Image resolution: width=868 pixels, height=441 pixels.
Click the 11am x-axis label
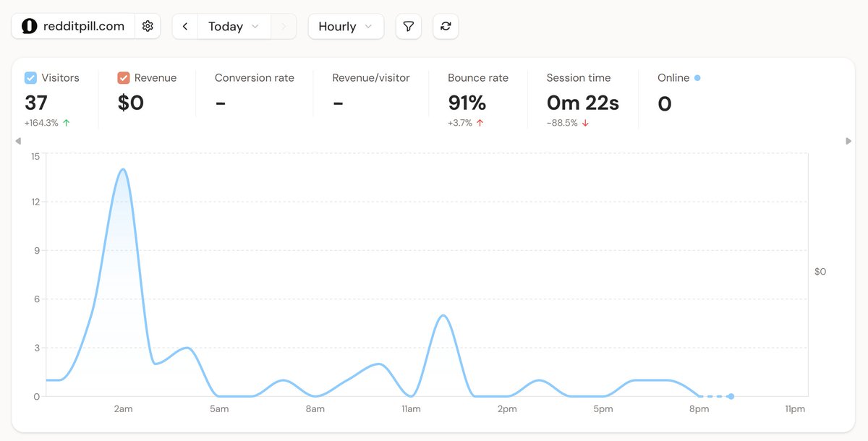pos(411,409)
